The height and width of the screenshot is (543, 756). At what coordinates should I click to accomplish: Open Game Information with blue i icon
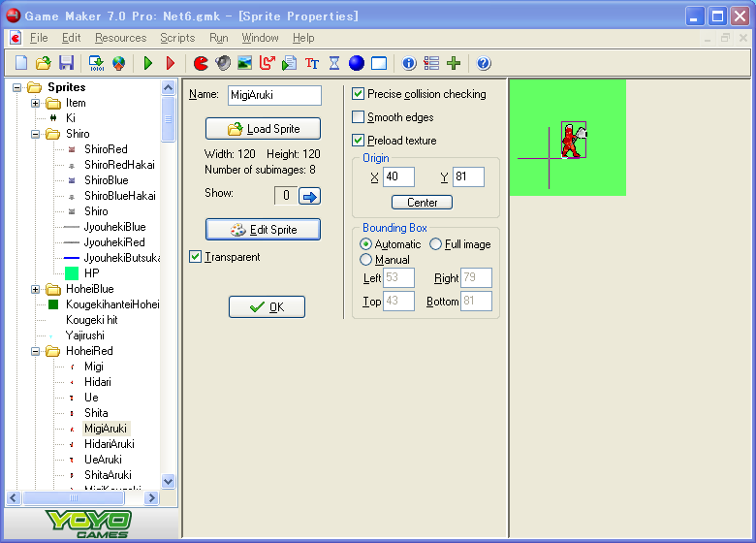[x=409, y=63]
